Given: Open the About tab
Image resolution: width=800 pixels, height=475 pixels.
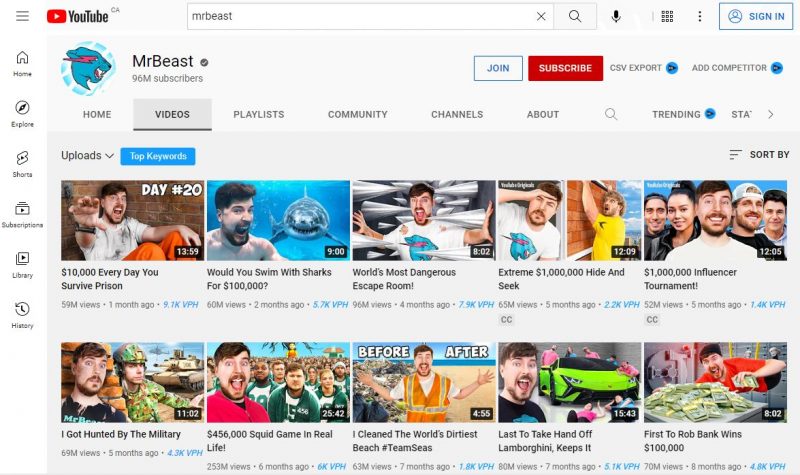Looking at the screenshot, I should [x=543, y=114].
